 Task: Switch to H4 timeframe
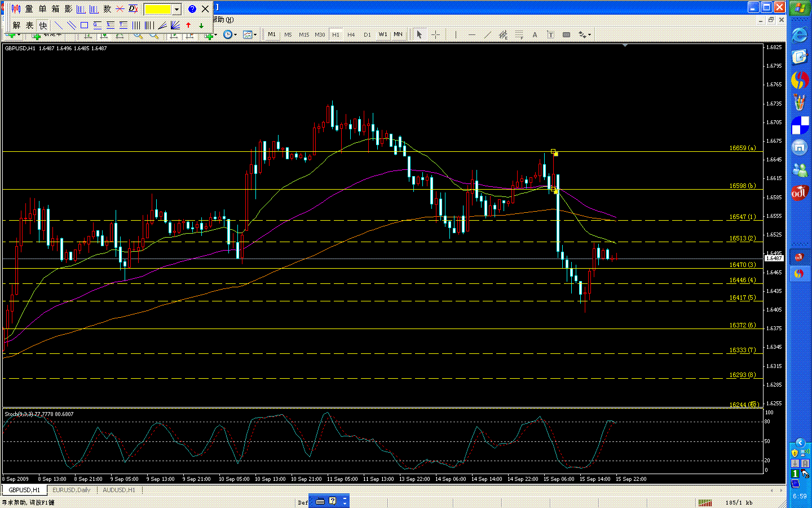coord(351,34)
